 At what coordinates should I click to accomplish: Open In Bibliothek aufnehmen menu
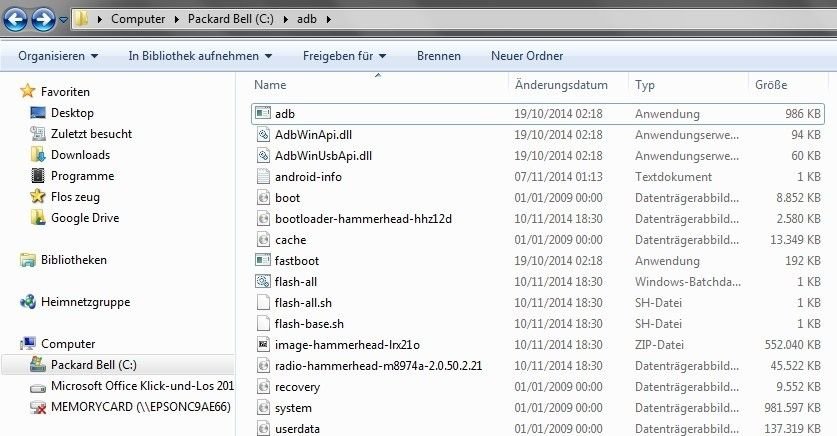200,56
